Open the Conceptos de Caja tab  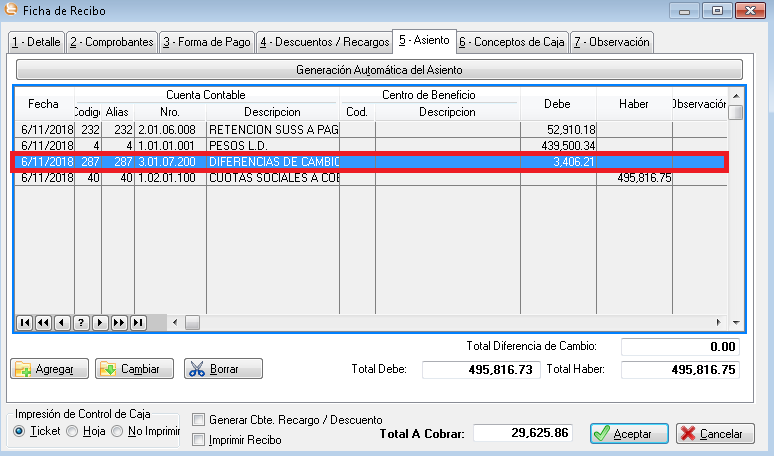[512, 42]
